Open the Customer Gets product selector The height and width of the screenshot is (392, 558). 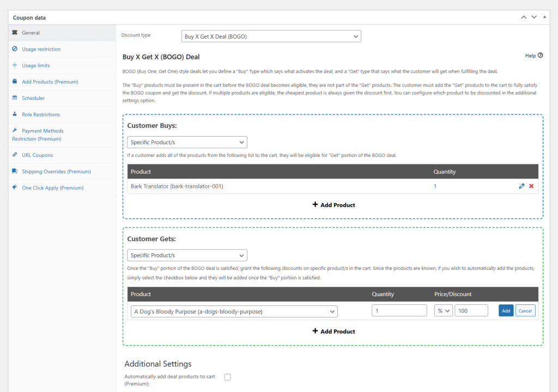tap(233, 310)
